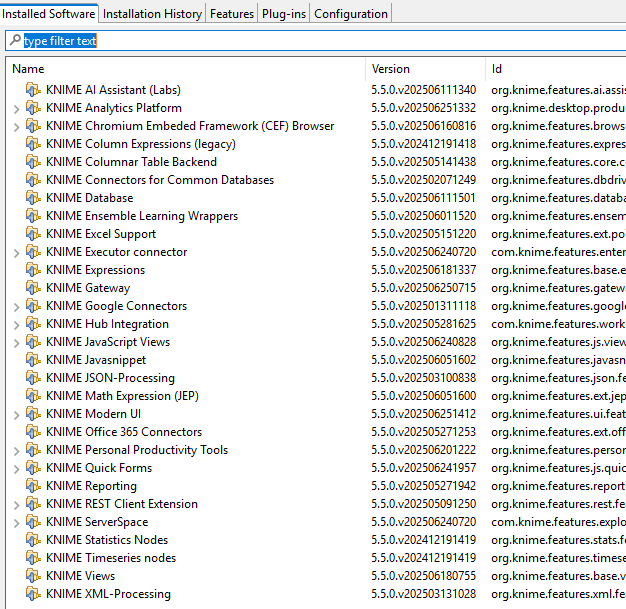
Task: Open the Features tab
Action: pyautogui.click(x=232, y=14)
